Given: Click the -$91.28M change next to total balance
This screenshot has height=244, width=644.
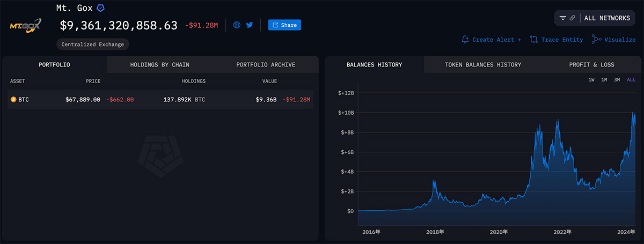Looking at the screenshot, I should 203,25.
